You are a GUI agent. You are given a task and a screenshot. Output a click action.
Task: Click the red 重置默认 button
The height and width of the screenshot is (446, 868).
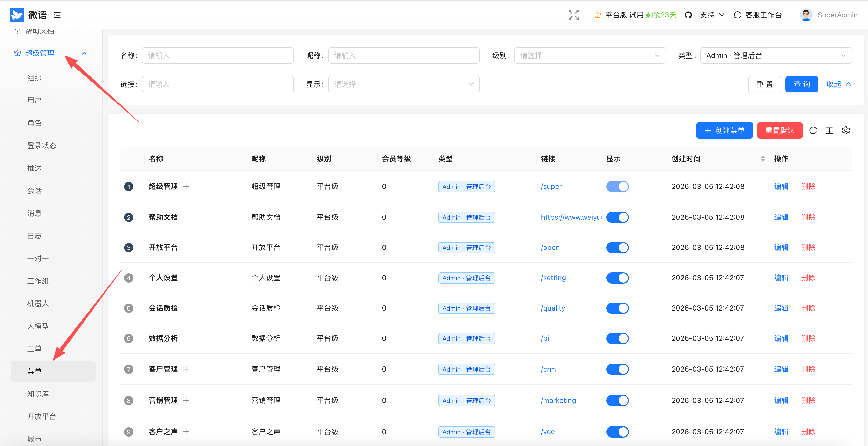[780, 130]
